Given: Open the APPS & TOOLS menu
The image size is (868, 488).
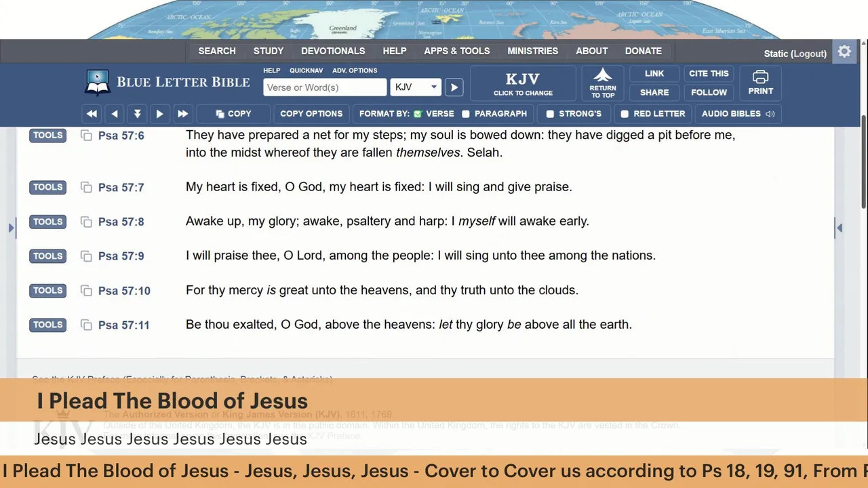Looking at the screenshot, I should (457, 51).
